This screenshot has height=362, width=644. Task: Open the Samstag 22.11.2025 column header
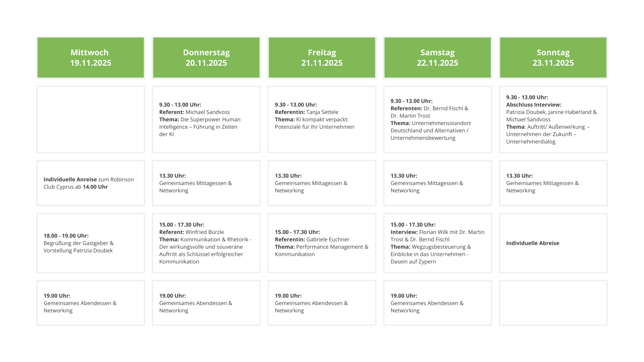tap(437, 58)
